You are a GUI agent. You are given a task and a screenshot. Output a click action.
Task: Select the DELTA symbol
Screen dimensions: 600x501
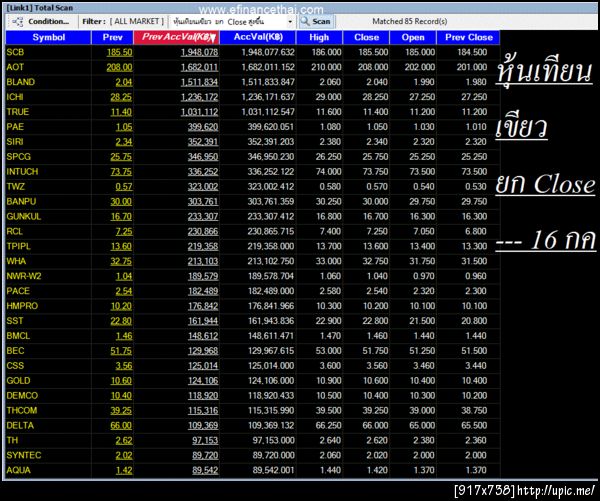20,425
